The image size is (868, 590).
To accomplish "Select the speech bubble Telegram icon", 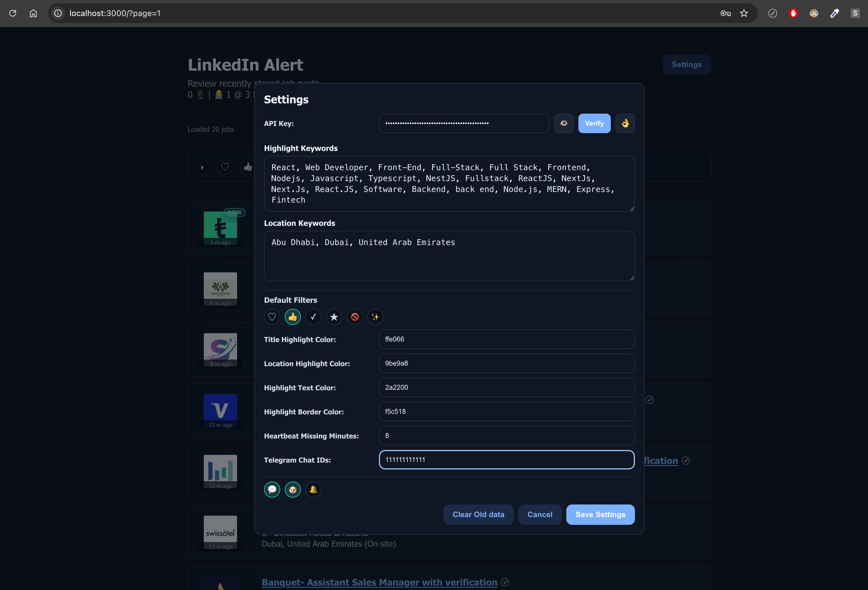I will coord(272,489).
